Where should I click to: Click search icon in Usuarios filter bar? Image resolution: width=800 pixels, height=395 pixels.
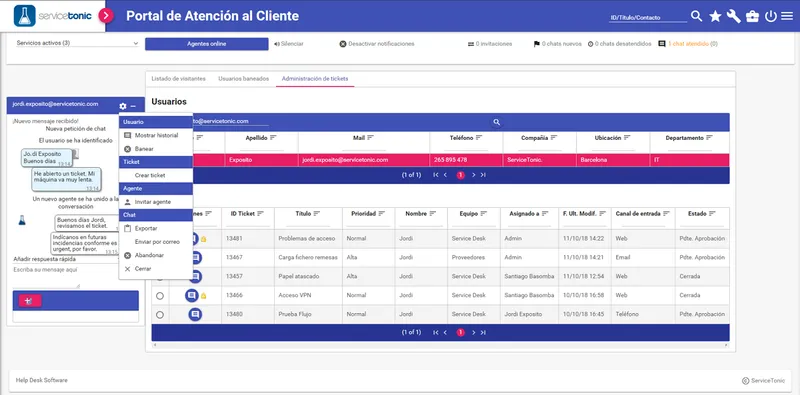[x=496, y=122]
